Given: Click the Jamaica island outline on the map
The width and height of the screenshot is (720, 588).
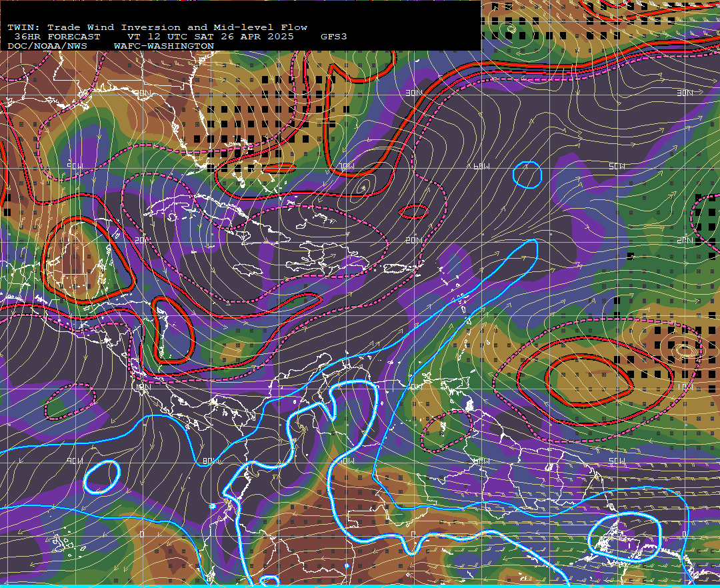Looking at the screenshot, I should [x=248, y=269].
